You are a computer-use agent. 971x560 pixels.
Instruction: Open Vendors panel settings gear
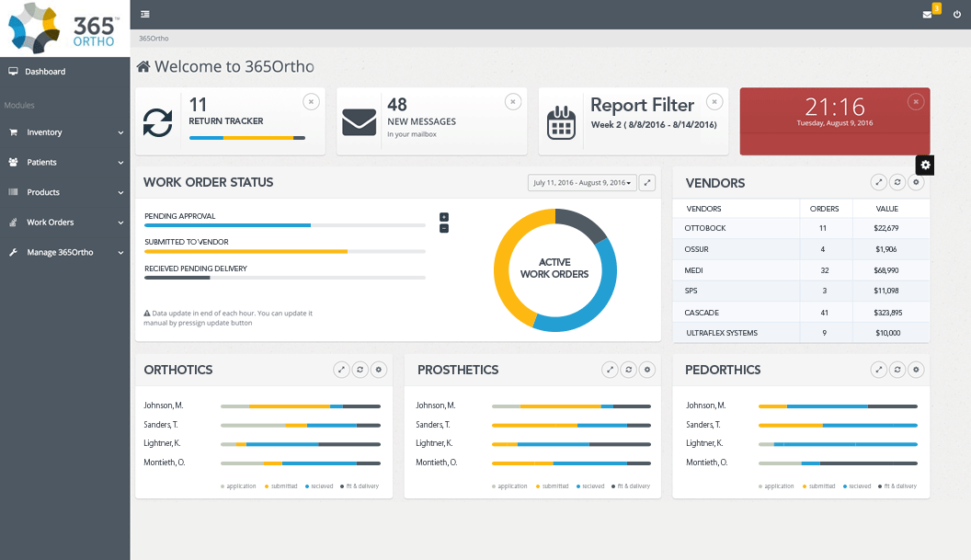[x=916, y=182]
